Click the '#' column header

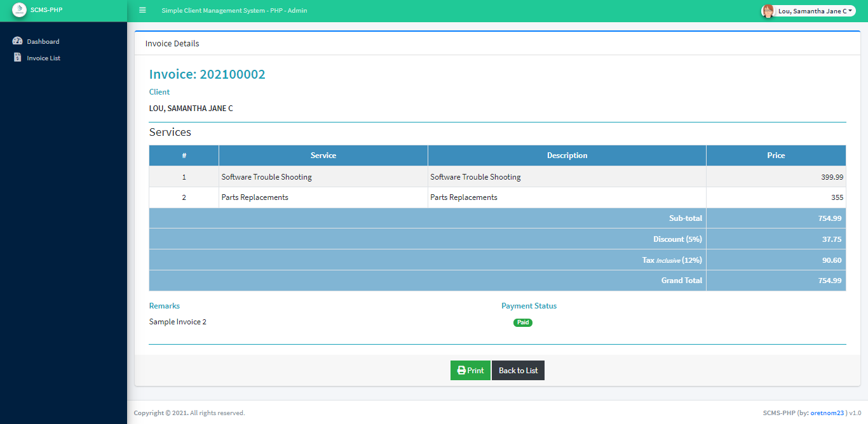point(184,156)
